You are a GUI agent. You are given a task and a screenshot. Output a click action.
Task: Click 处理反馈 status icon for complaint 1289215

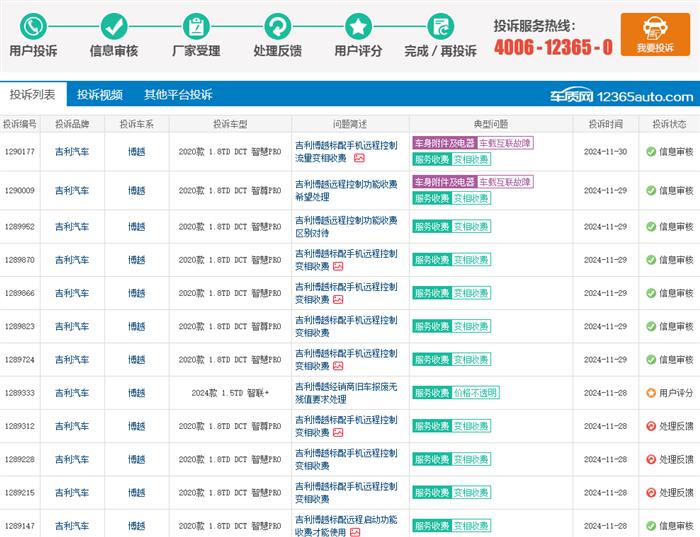point(651,493)
